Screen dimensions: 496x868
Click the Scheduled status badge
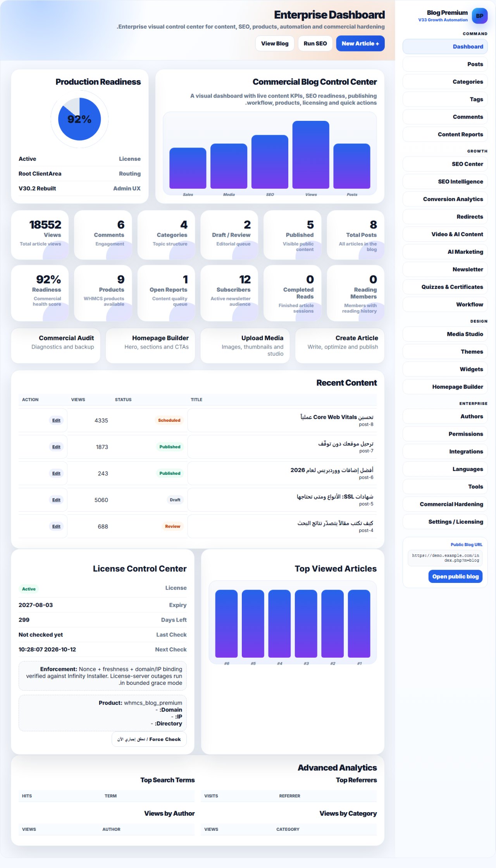pyautogui.click(x=169, y=420)
